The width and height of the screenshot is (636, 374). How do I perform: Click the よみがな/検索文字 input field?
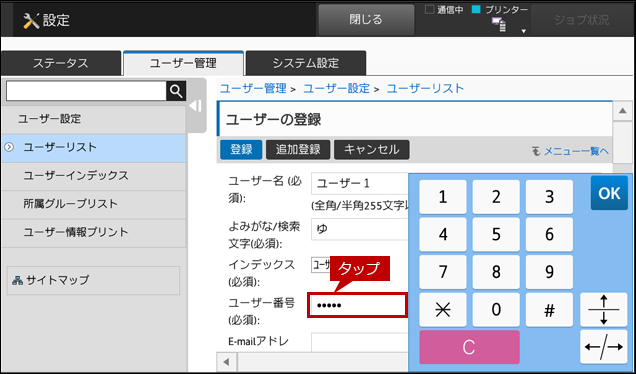360,229
